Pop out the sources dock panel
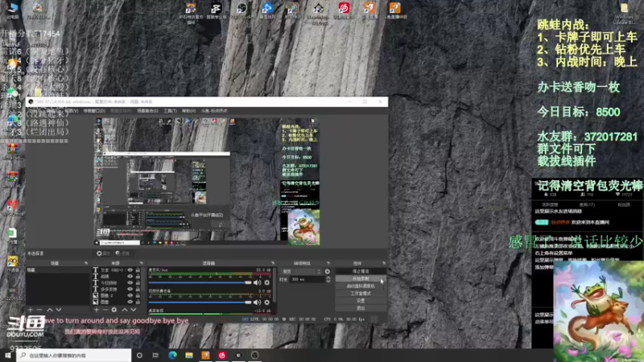The width and height of the screenshot is (644, 362). pos(142,263)
